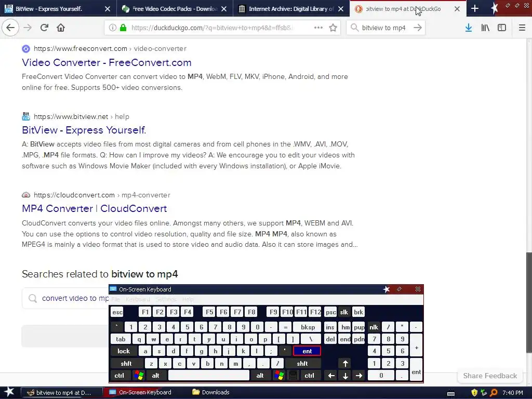
Task: Click the context menu key on keyboard
Action: [x=293, y=376]
